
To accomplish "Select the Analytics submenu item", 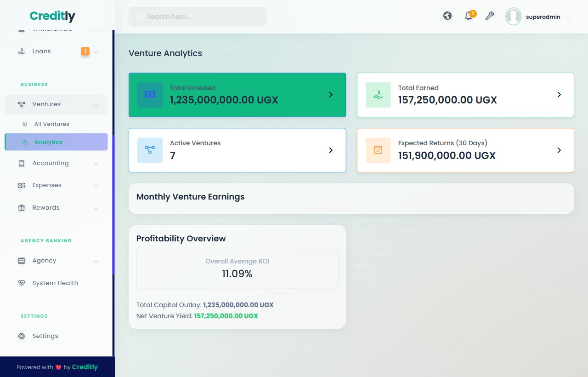I will pyautogui.click(x=56, y=142).
